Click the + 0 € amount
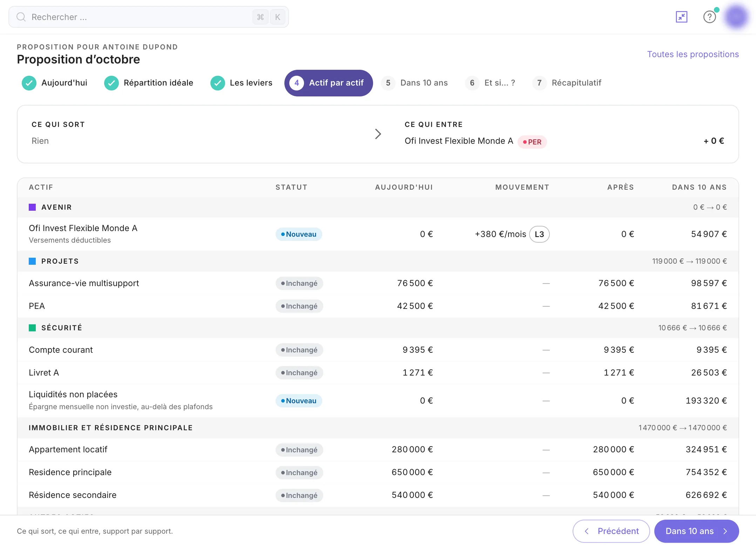 click(x=714, y=141)
